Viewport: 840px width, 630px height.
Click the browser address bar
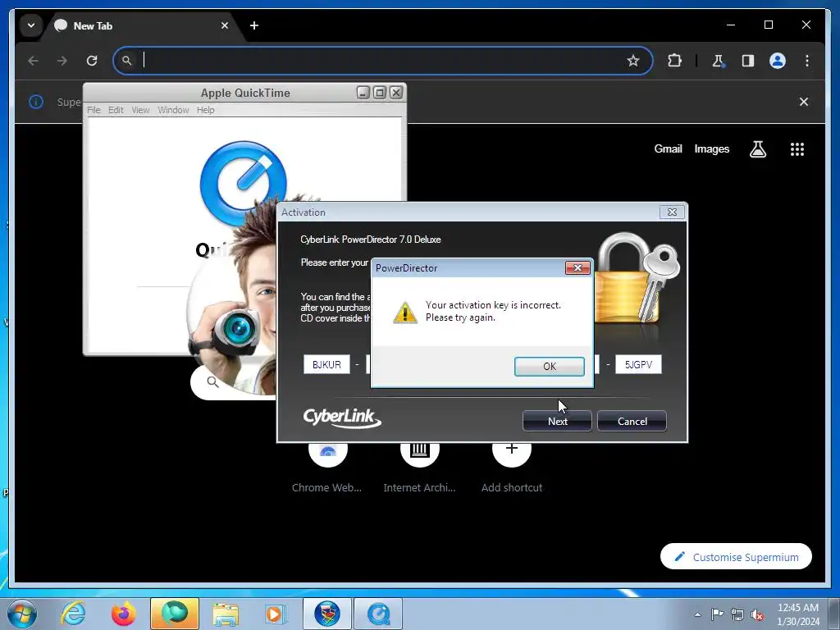[381, 61]
